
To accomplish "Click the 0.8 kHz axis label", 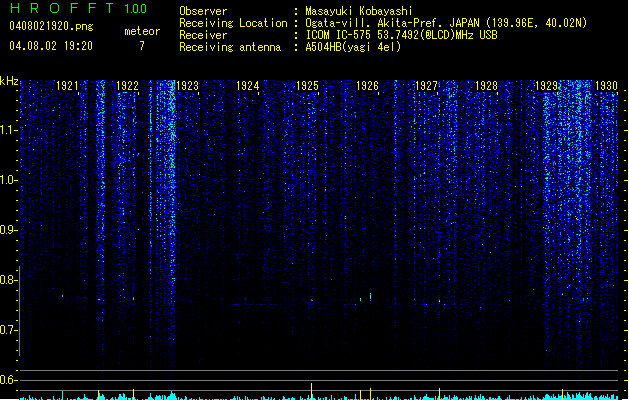I will tap(8, 280).
